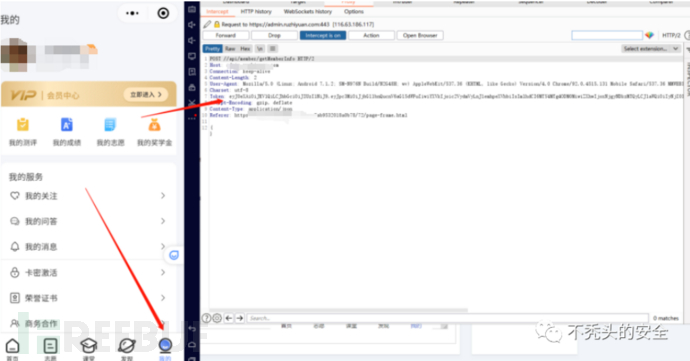Tap the 志愿 bottom navigation icon
Image resolution: width=690 pixels, height=361 pixels.
point(50,346)
